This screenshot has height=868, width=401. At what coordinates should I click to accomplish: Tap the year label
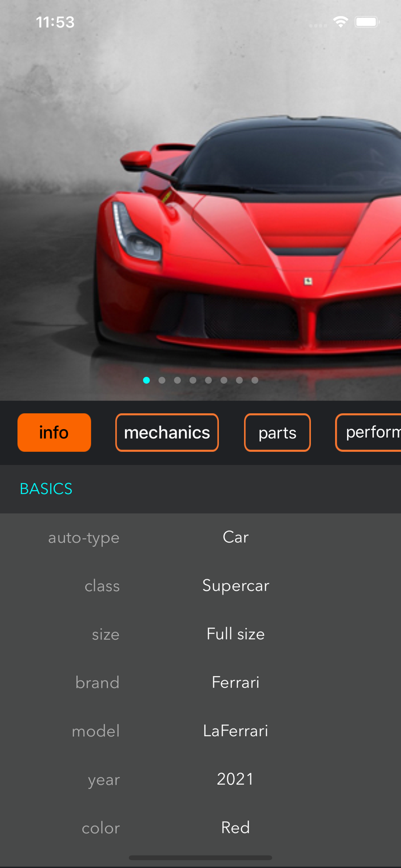104,780
